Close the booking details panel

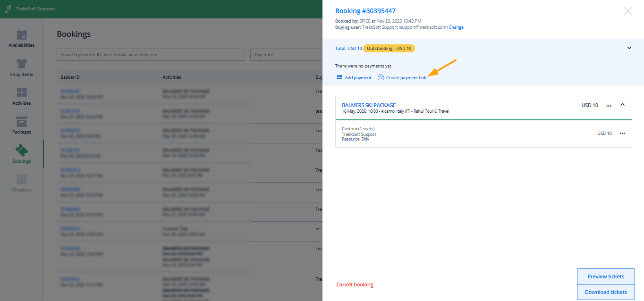[x=627, y=11]
